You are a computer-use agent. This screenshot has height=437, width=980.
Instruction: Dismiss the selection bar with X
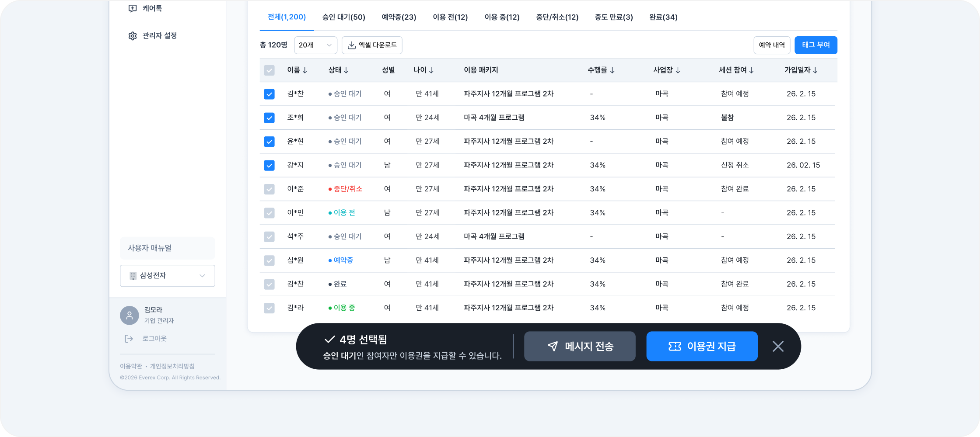tap(778, 347)
